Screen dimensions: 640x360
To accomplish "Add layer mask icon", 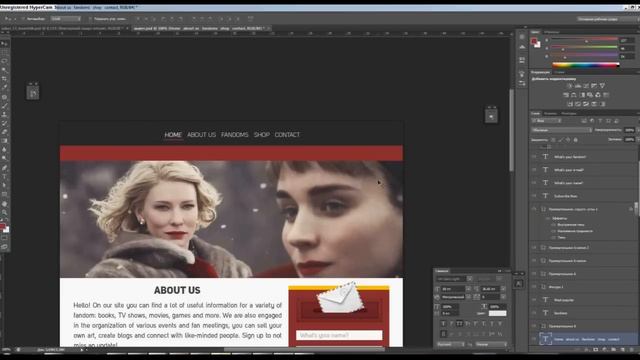I will (596, 350).
